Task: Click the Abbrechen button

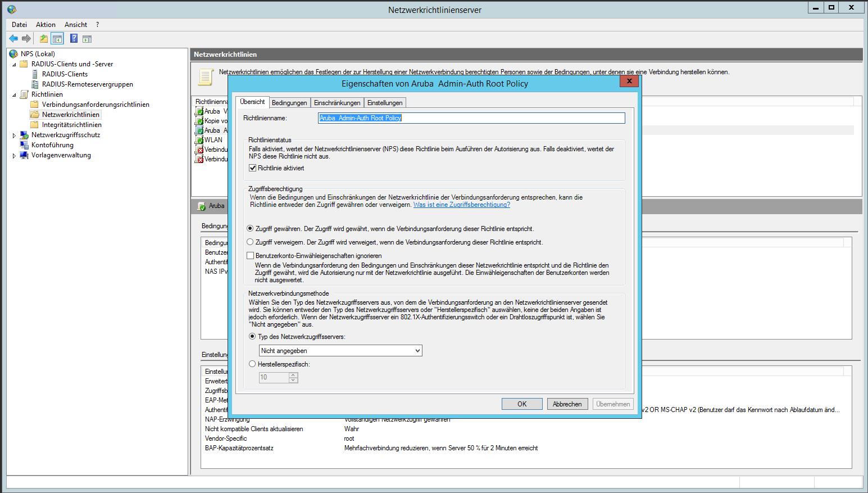Action: coord(567,404)
